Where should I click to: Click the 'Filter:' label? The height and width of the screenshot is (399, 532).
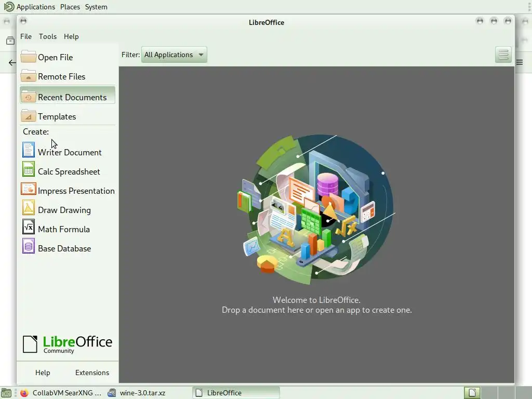pyautogui.click(x=130, y=55)
